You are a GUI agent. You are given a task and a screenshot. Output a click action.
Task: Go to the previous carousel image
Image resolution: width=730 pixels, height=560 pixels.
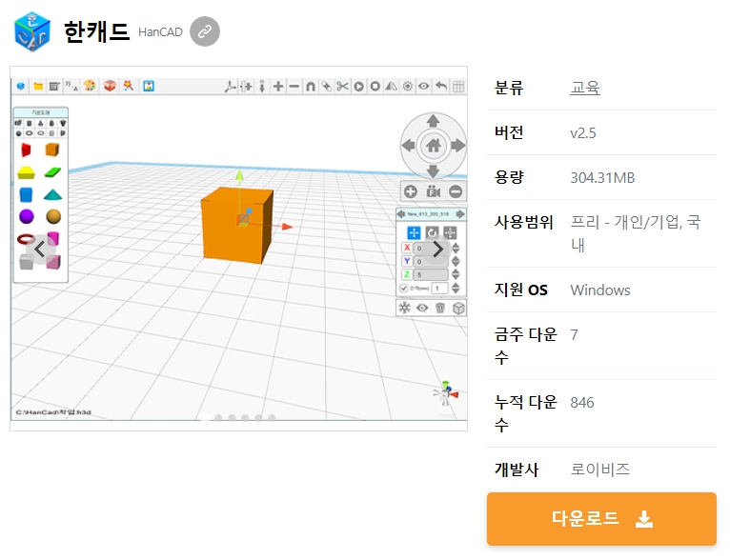41,250
